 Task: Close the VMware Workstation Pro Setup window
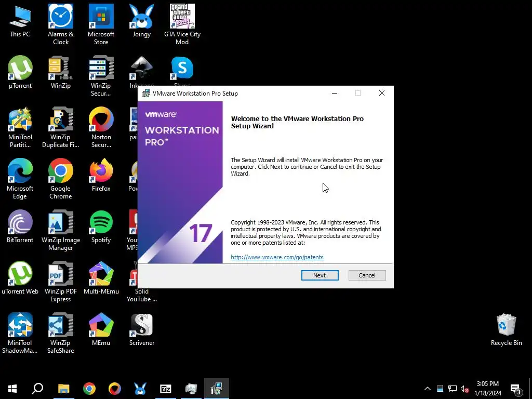click(382, 94)
